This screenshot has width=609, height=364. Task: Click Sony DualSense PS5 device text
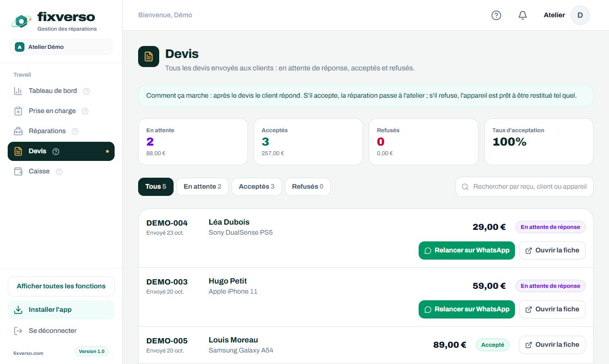click(x=241, y=233)
